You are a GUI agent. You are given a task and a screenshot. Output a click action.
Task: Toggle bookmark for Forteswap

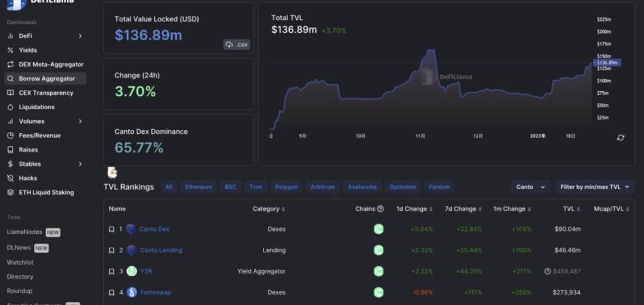(112, 292)
